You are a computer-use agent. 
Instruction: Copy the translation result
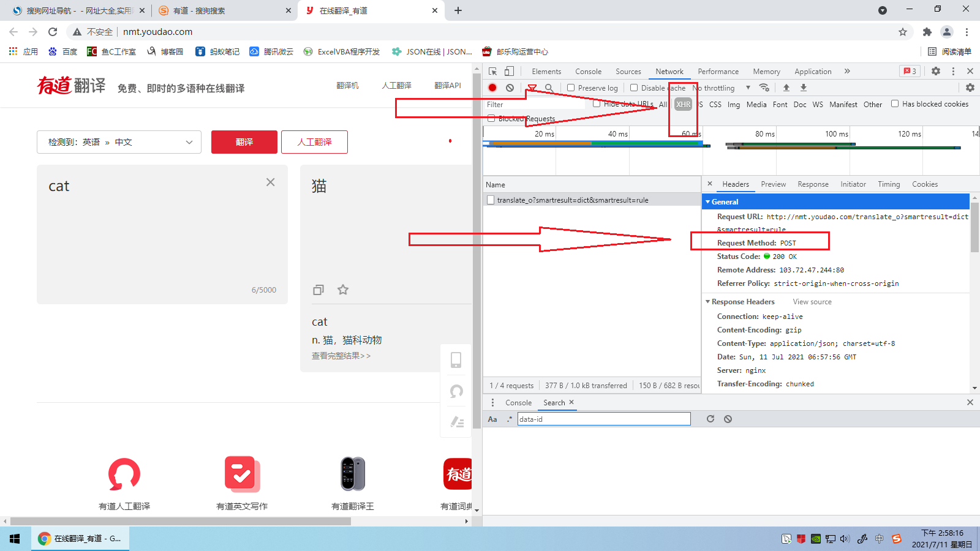click(x=318, y=290)
